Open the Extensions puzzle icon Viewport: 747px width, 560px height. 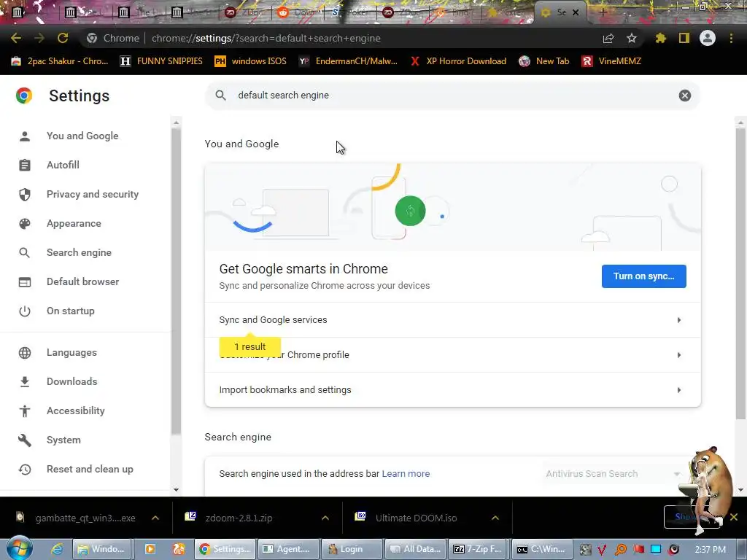click(660, 38)
